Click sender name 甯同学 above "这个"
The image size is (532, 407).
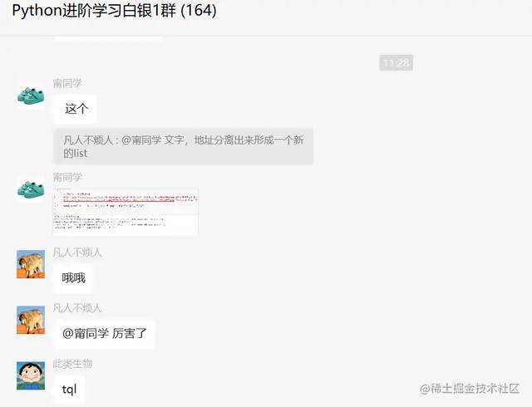click(x=67, y=83)
